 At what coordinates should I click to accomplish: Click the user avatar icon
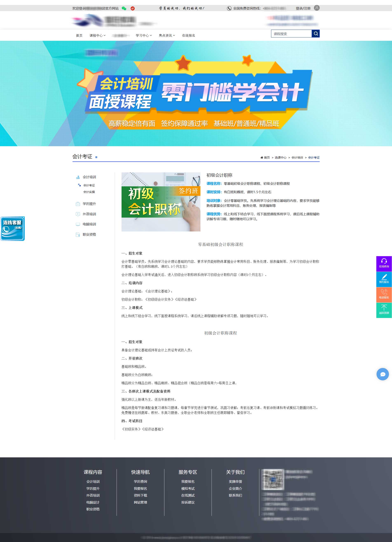[316, 8]
